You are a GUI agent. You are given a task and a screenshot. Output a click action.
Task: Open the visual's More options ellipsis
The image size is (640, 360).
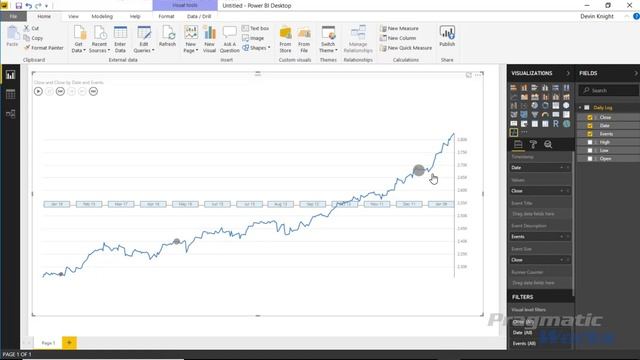point(478,75)
